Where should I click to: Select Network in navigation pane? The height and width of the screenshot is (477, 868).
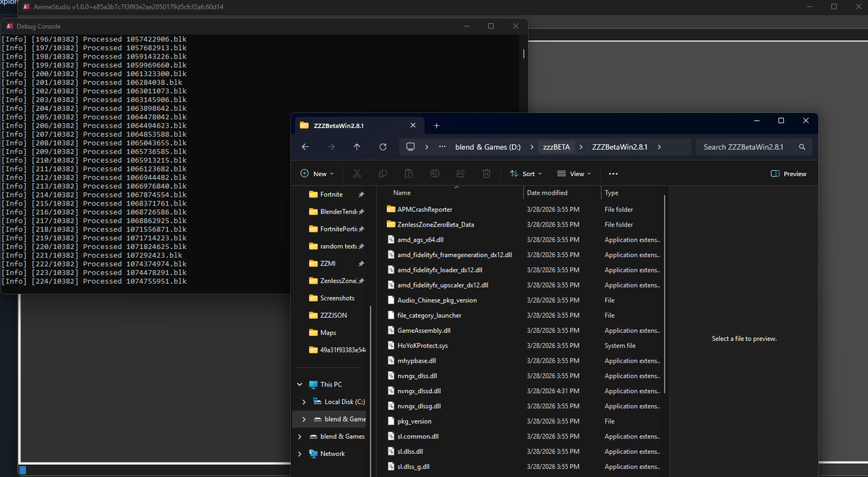[x=332, y=454]
